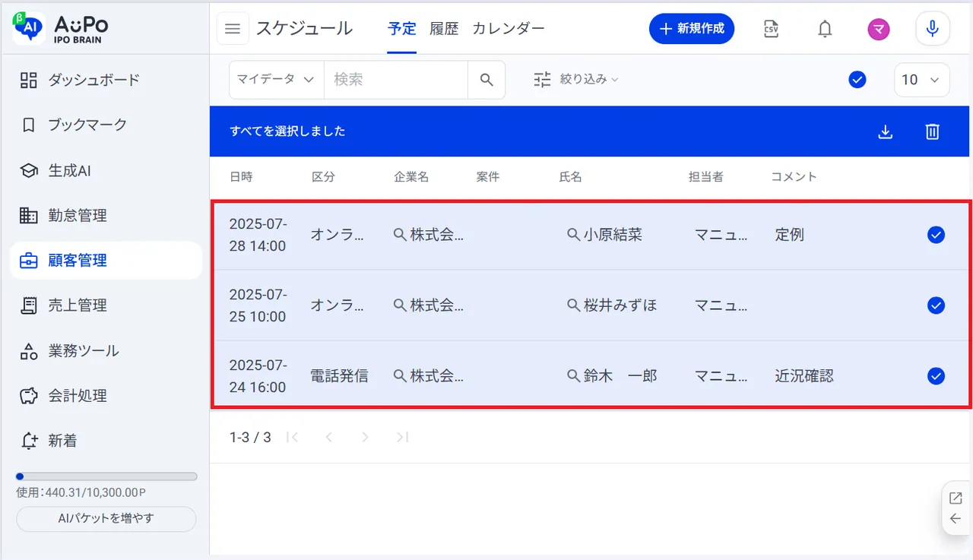Click the AuPo IPO BRAIN logo

[x=62, y=28]
